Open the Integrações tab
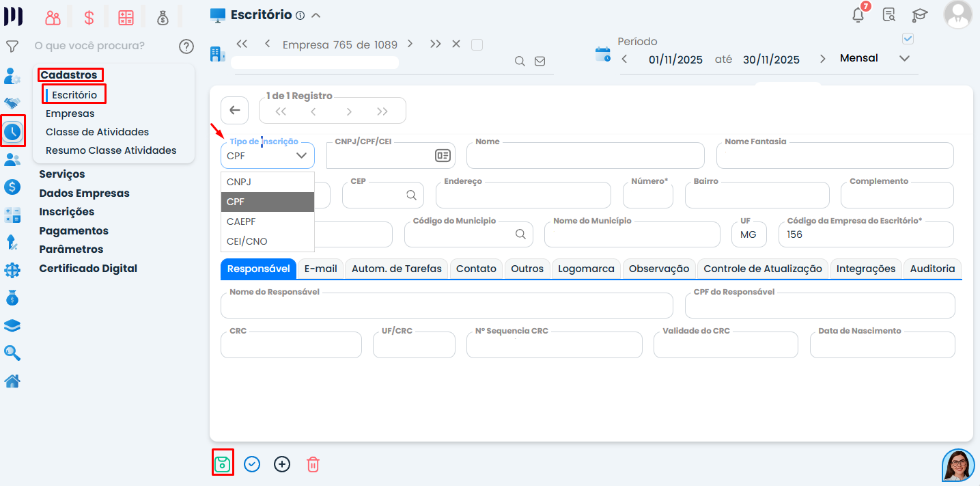 [x=866, y=269]
